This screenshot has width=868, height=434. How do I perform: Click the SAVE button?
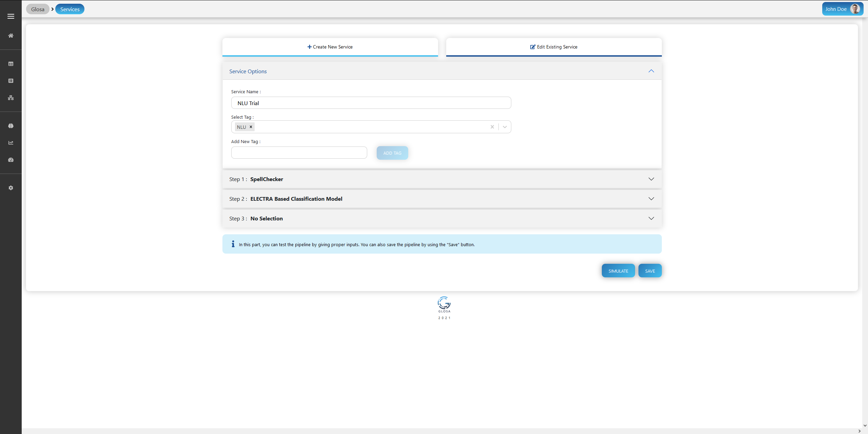click(650, 271)
